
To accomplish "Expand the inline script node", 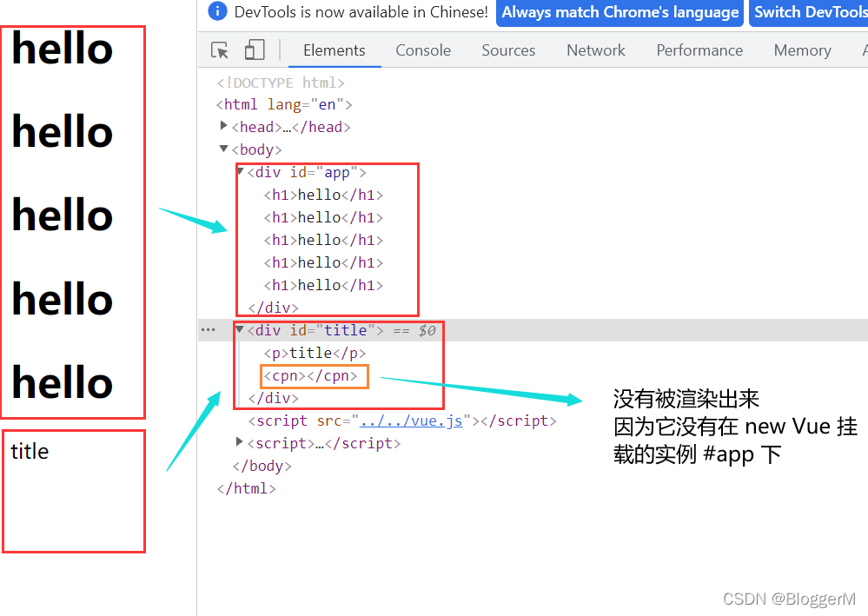I will pyautogui.click(x=239, y=441).
